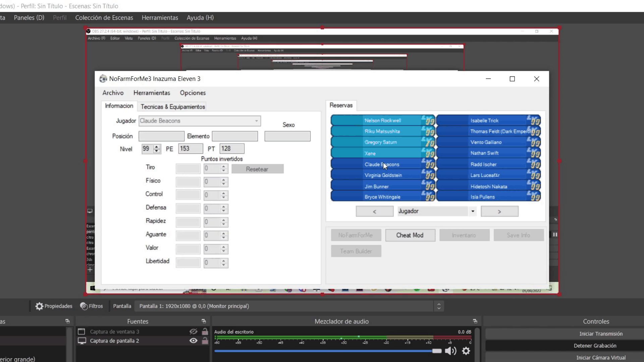Open Herramientas menu in NoFarmForMe3

click(x=152, y=93)
